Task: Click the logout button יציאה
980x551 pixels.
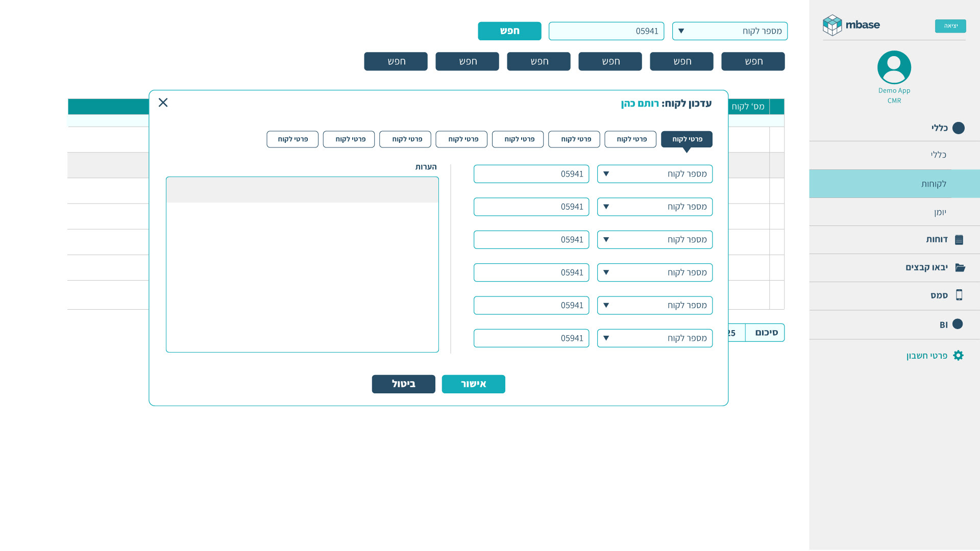Action: [950, 26]
